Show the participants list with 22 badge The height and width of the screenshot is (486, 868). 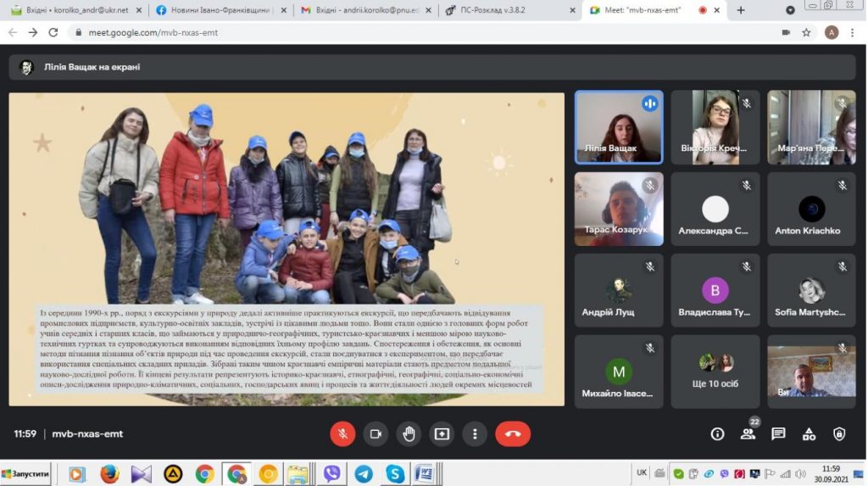pos(748,433)
